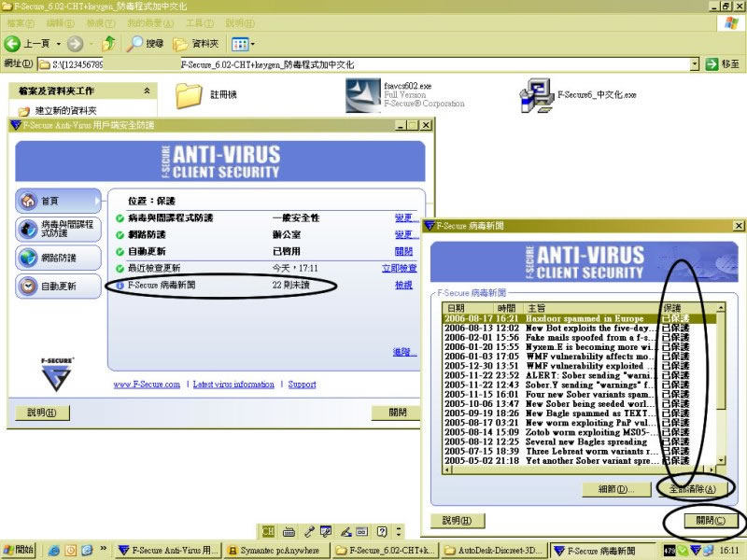This screenshot has width=747, height=560.
Task: Open the 我的最愛(A) menu
Action: pos(150,22)
